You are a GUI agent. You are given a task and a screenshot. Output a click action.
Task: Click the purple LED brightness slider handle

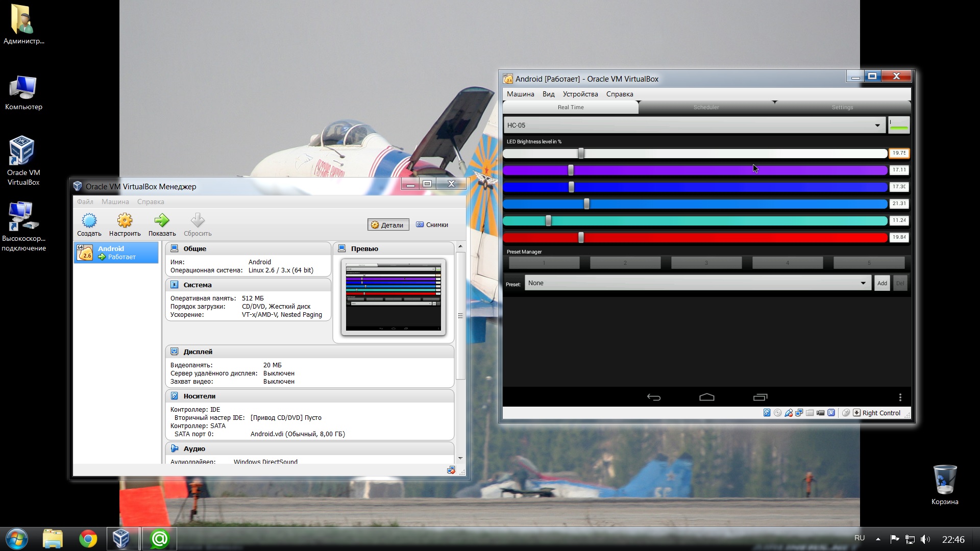pos(571,170)
